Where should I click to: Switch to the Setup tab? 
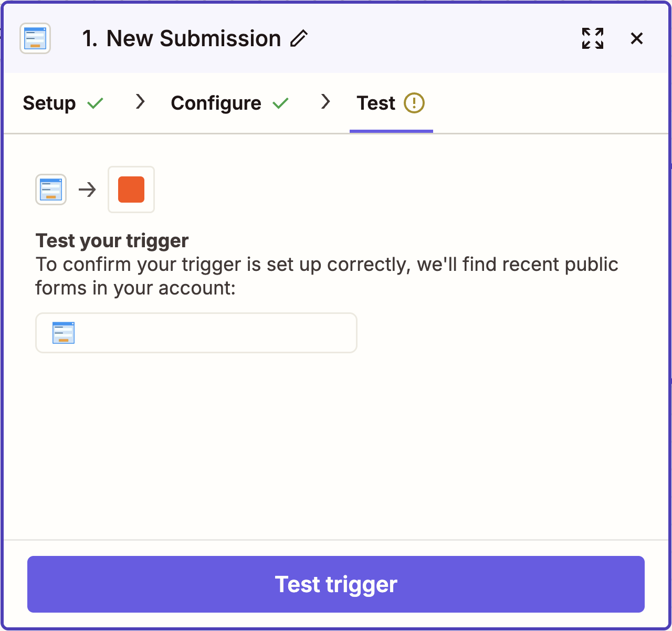point(49,103)
